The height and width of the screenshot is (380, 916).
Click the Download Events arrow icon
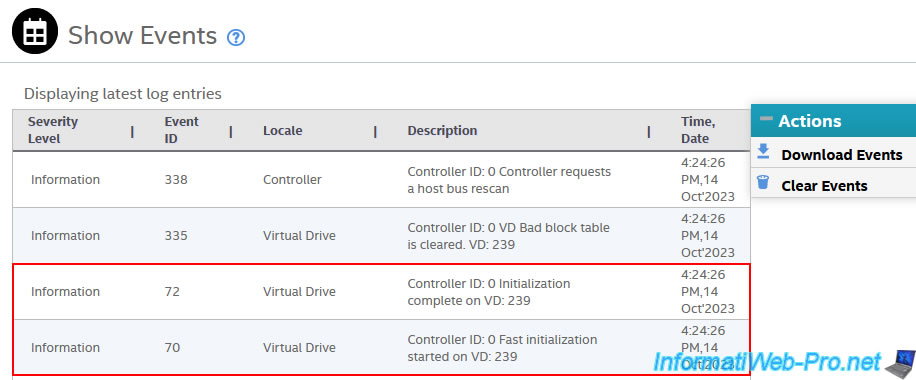tap(763, 152)
